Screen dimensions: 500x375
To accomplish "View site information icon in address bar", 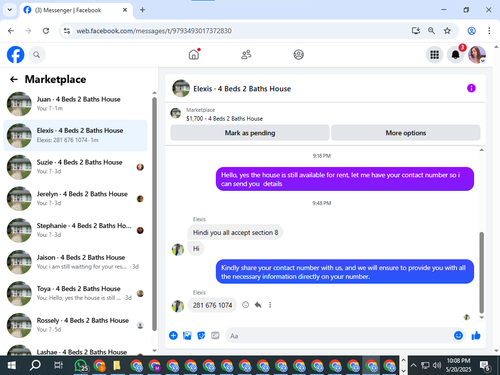I will (67, 31).
